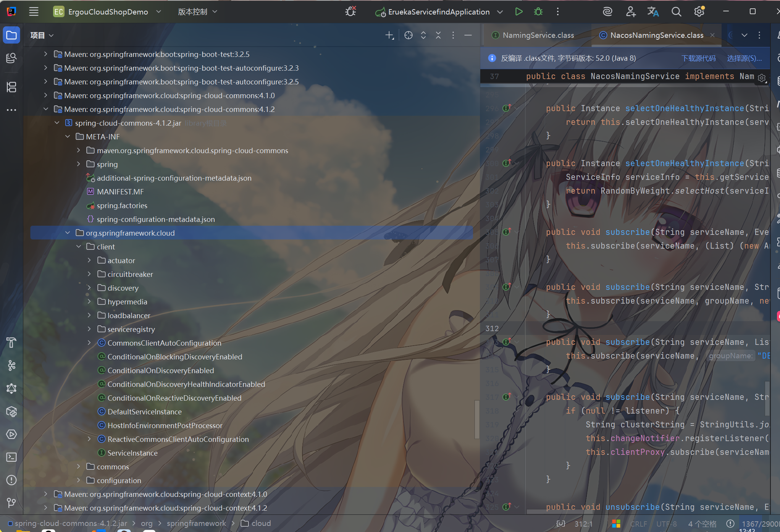Open editor tab options menu
Screen dimensions: 780x532
point(759,35)
